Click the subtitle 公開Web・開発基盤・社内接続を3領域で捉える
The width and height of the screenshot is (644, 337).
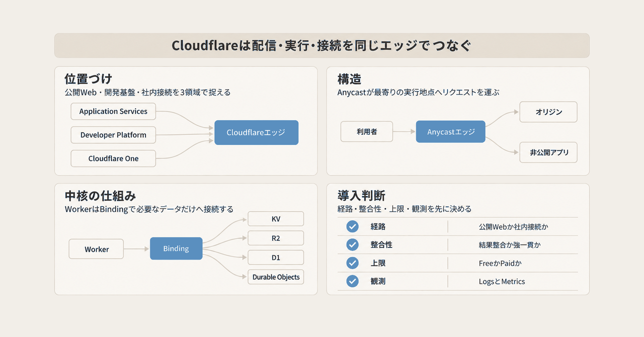click(147, 93)
